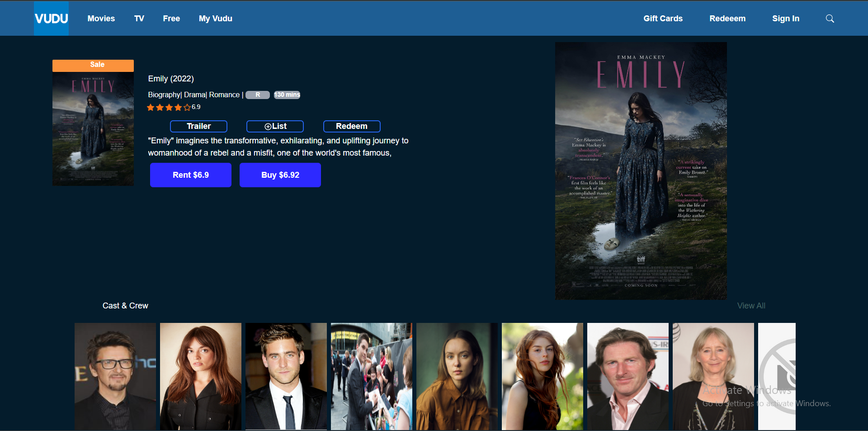The image size is (868, 431).
Task: Click the Emily synopsis text
Action: click(278, 147)
